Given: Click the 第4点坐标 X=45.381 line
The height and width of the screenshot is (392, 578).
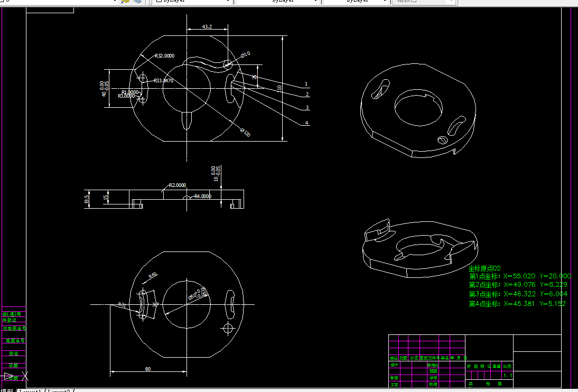Looking at the screenshot, I should 517,303.
